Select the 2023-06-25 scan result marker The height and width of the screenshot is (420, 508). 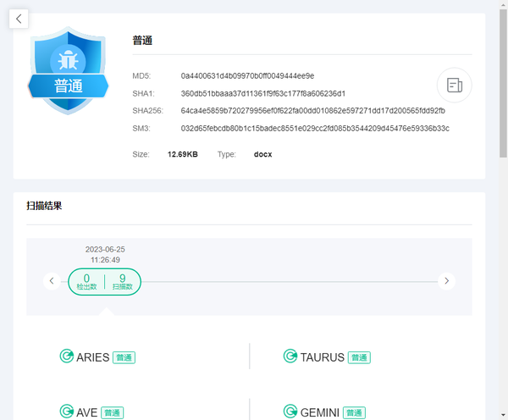click(104, 281)
